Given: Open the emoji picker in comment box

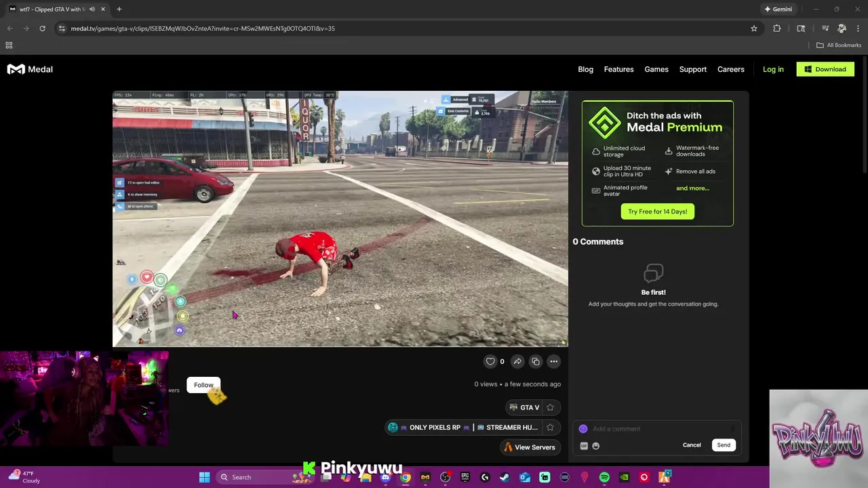Looking at the screenshot, I should [596, 446].
